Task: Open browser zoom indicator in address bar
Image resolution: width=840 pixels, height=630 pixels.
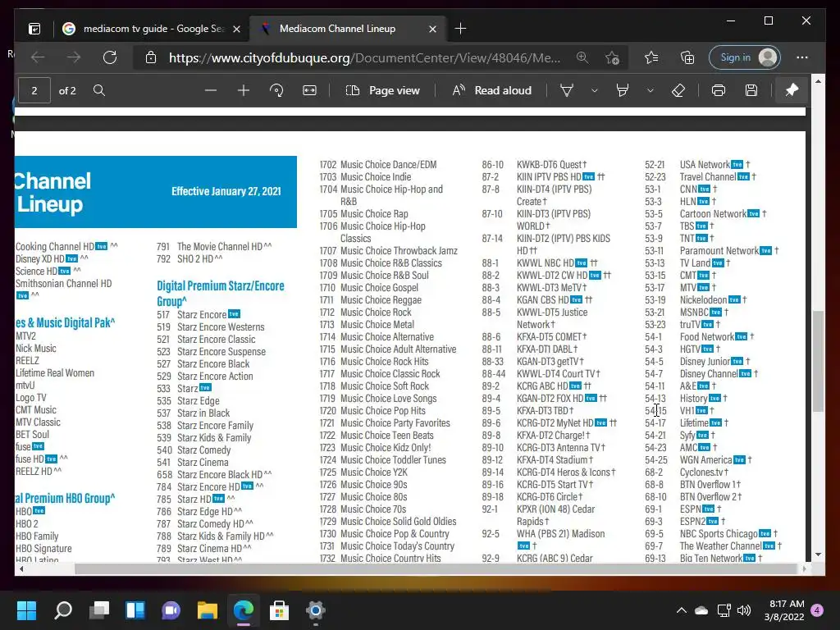Action: point(582,57)
